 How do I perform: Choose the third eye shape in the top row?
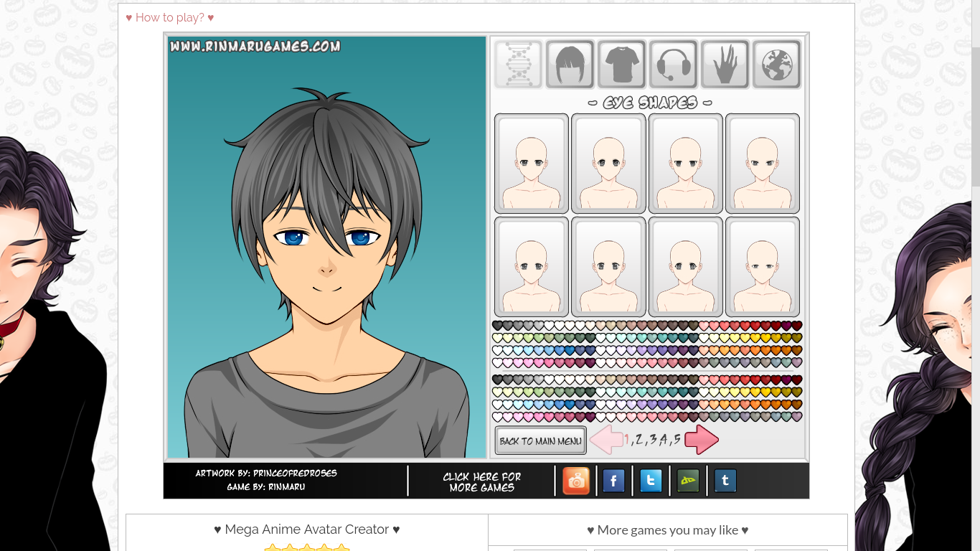click(685, 164)
